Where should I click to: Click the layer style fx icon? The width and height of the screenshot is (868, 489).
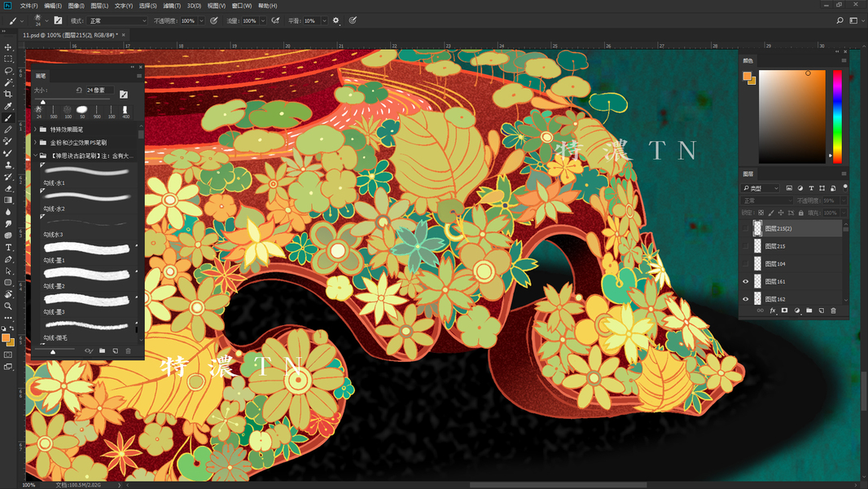[773, 311]
